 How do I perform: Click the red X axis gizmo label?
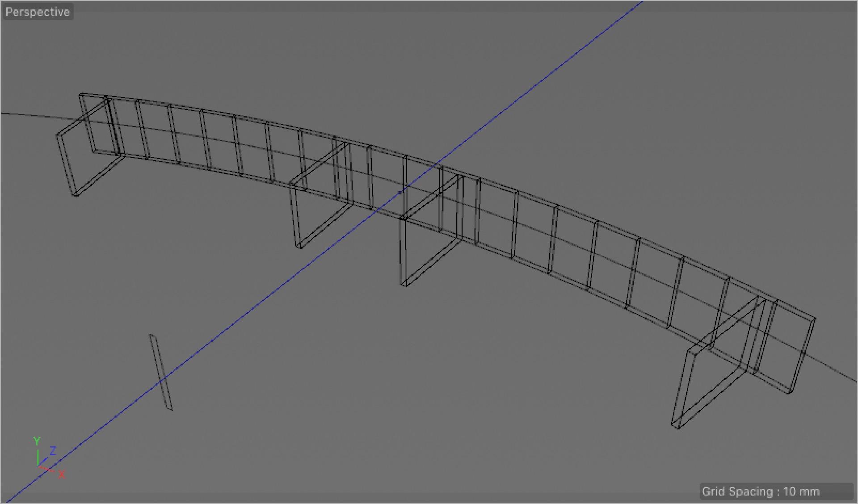tap(62, 474)
